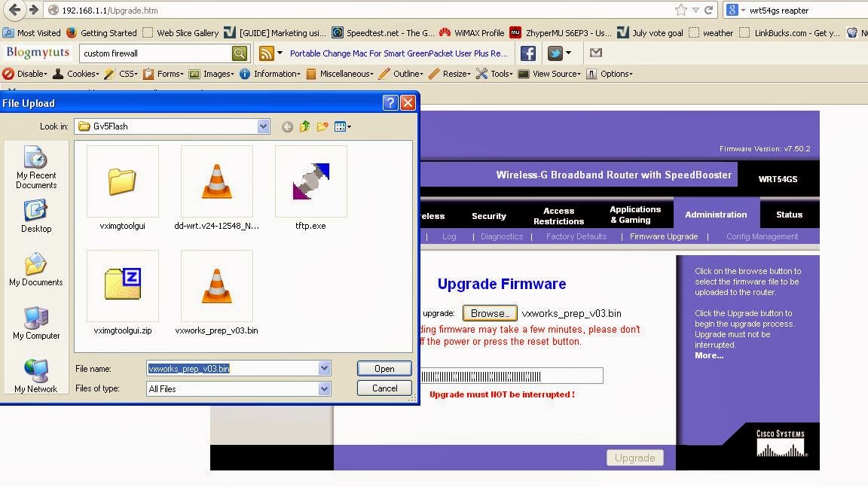Open the Factory Defaults sub-tab
Screen dimensions: 868x487
tap(576, 236)
